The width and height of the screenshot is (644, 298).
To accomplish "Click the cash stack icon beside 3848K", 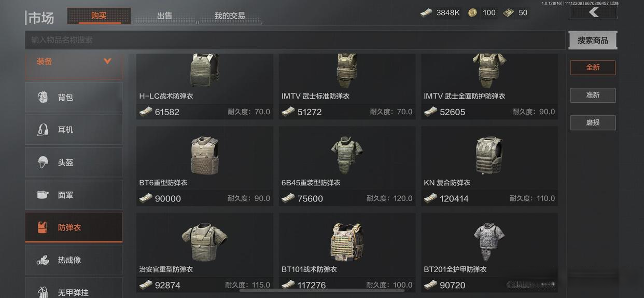I will (426, 12).
